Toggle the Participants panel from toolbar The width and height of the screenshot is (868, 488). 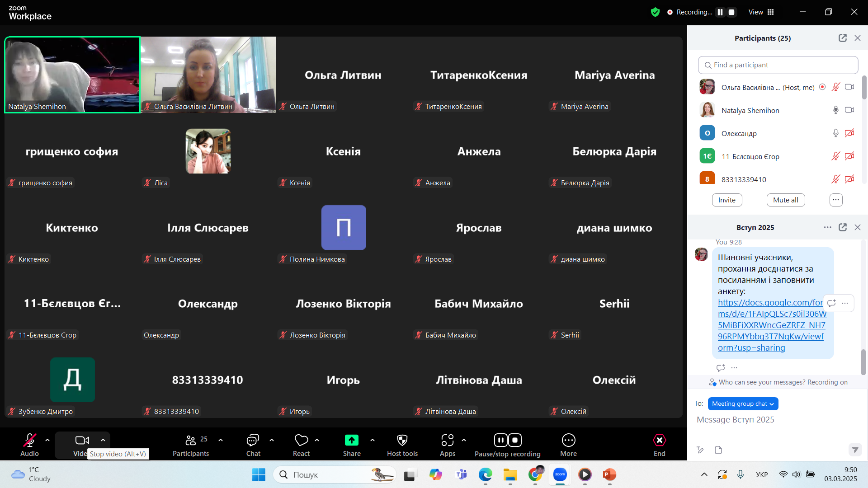pos(191,445)
